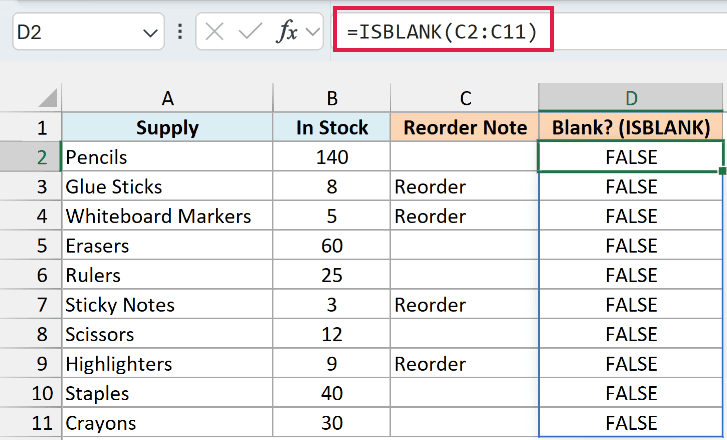Select FALSE result in Pencils row
The image size is (727, 440).
(631, 157)
